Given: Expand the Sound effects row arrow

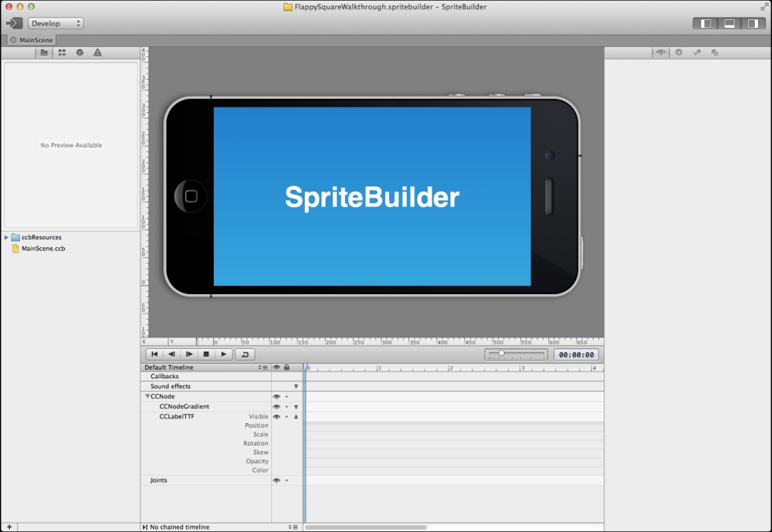Looking at the screenshot, I should tap(296, 387).
